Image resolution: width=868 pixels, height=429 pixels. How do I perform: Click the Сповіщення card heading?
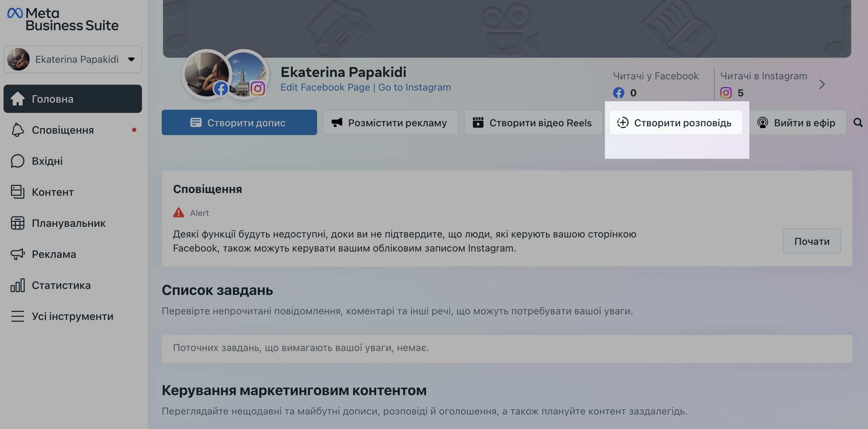pyautogui.click(x=207, y=189)
